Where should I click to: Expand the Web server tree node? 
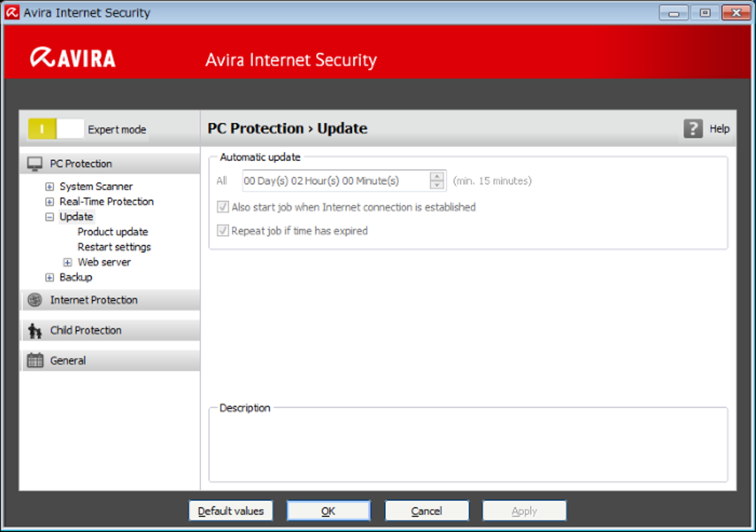pos(67,262)
